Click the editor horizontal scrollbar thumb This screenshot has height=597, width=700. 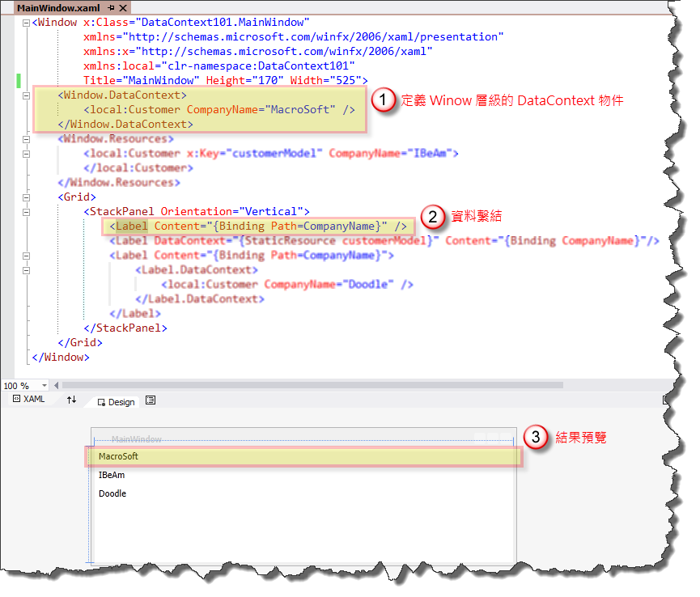point(312,385)
